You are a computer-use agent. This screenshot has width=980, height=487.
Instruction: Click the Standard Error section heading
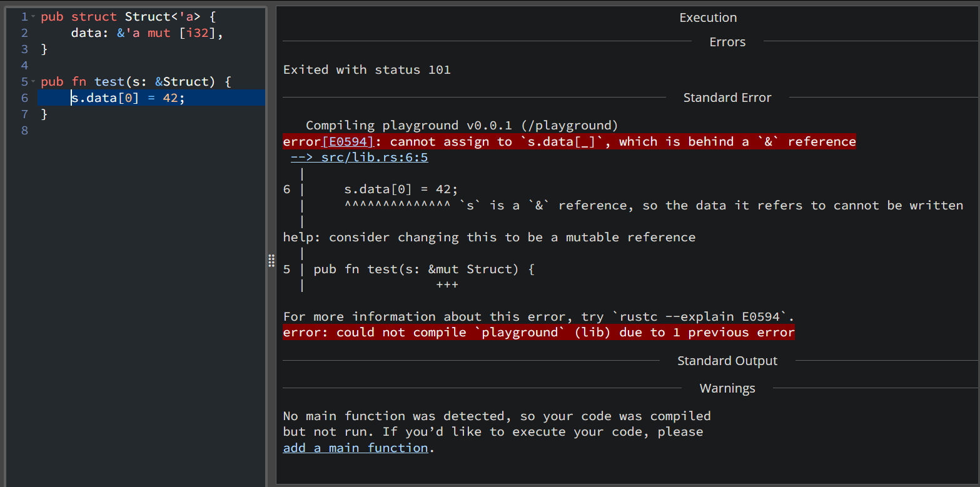click(727, 98)
